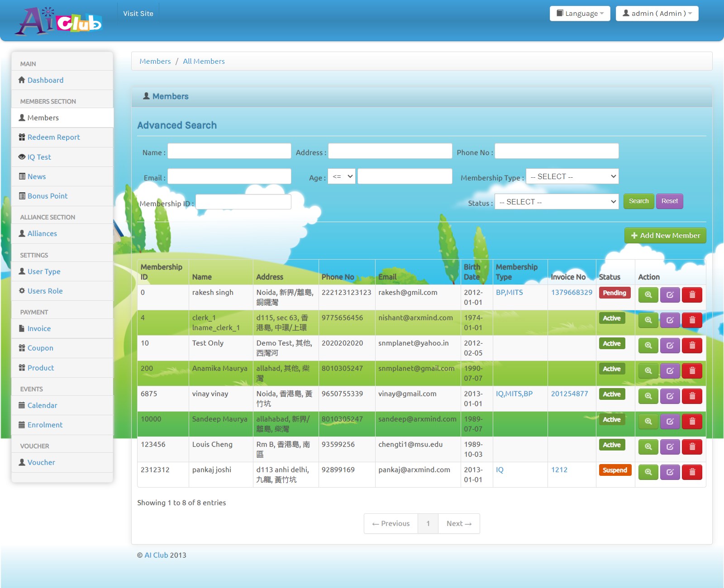Open the admin account dropdown
The height and width of the screenshot is (588, 724).
657,14
